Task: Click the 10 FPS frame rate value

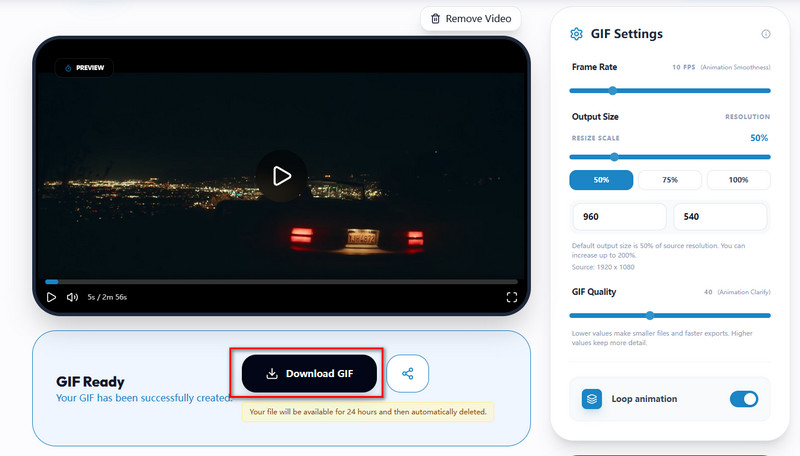Action: [684, 67]
